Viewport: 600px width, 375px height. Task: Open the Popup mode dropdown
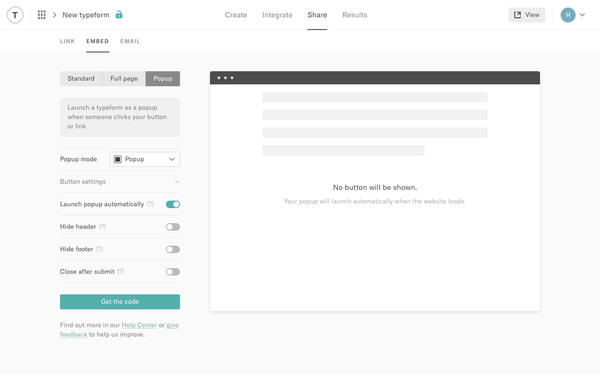click(145, 159)
